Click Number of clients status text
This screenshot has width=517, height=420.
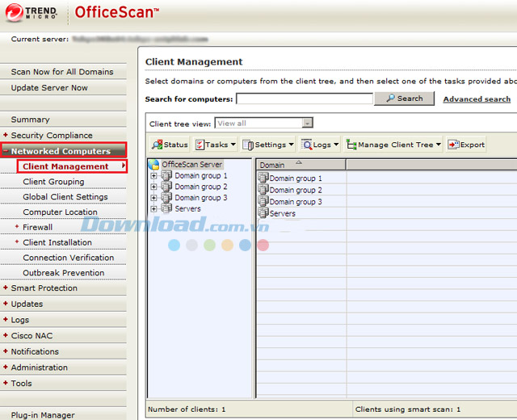pyautogui.click(x=187, y=409)
